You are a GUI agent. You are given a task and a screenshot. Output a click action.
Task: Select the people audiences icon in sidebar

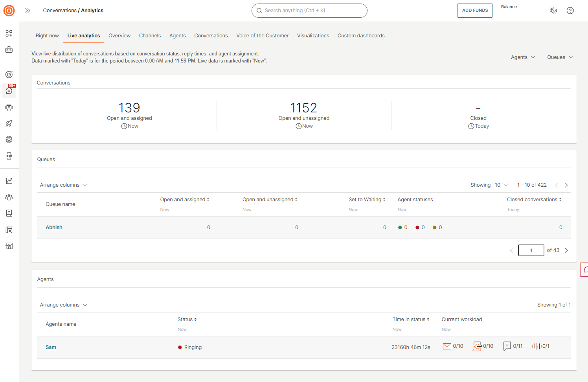pyautogui.click(x=9, y=197)
